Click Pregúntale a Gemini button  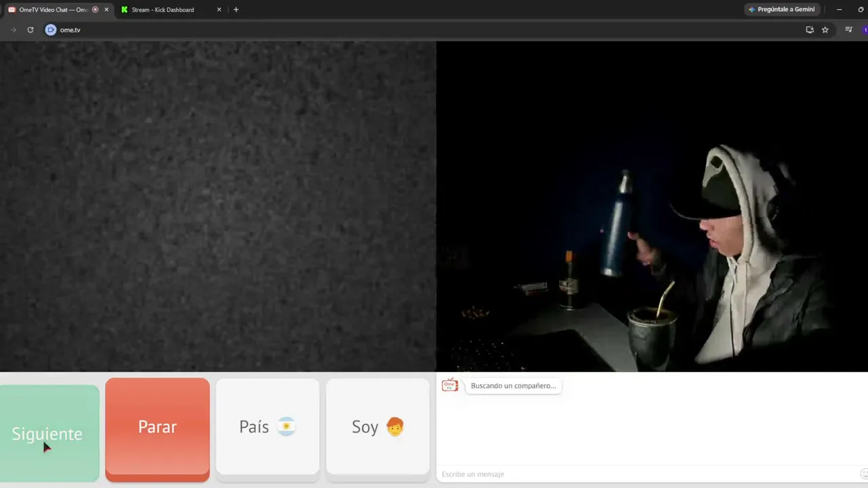point(783,9)
